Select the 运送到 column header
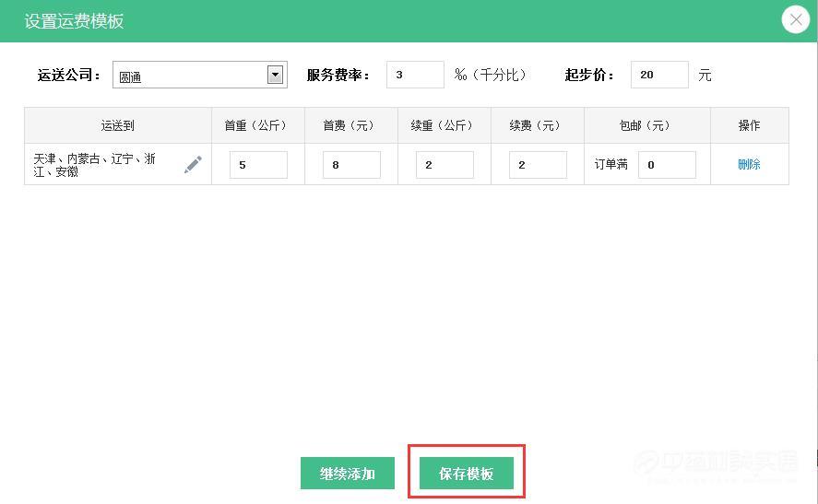The height and width of the screenshot is (504, 818). 118,125
